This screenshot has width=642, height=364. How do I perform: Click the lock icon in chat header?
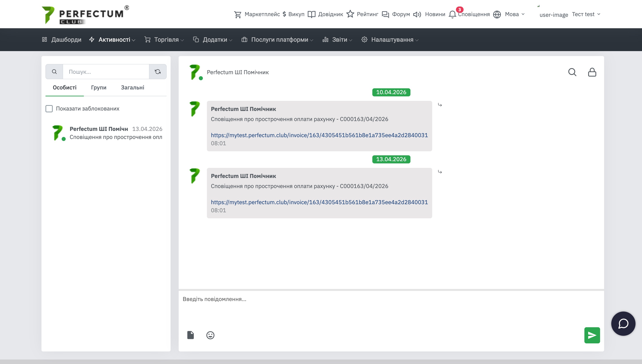tap(592, 72)
